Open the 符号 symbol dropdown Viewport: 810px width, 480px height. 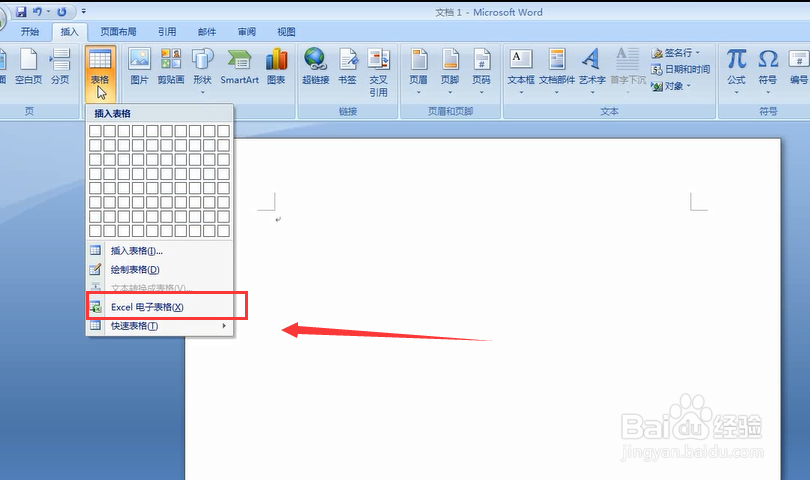point(768,71)
